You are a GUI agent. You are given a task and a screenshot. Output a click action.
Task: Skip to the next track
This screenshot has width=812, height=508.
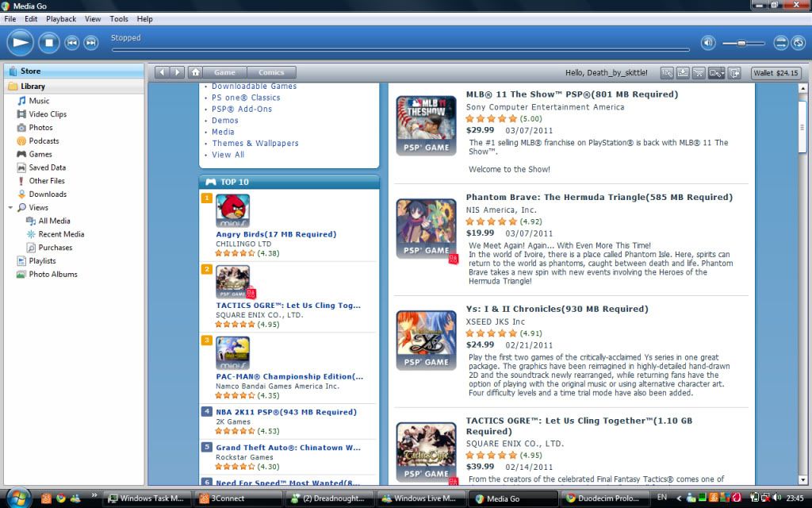91,43
